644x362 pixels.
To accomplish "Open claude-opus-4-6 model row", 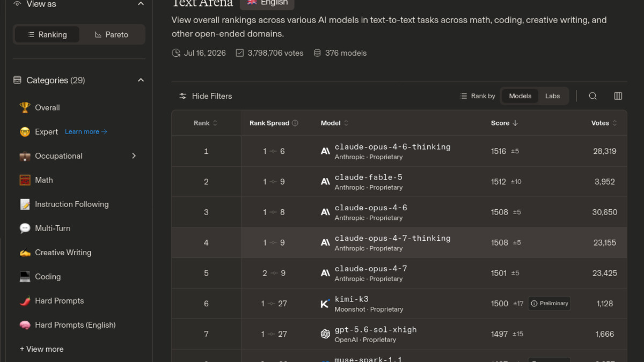I will [399, 212].
